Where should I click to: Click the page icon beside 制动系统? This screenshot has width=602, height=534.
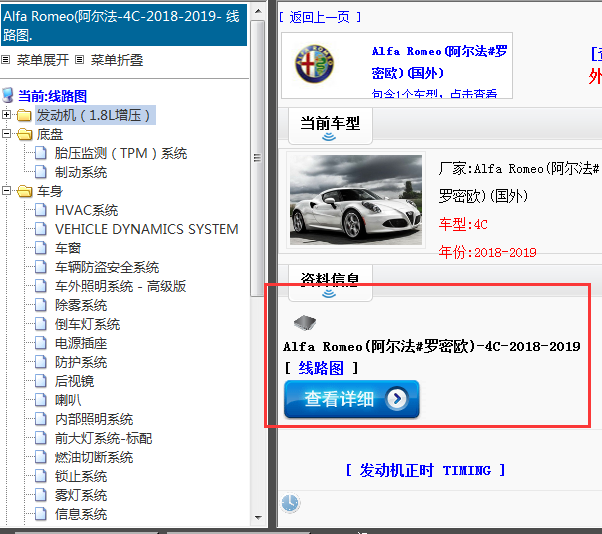click(41, 172)
